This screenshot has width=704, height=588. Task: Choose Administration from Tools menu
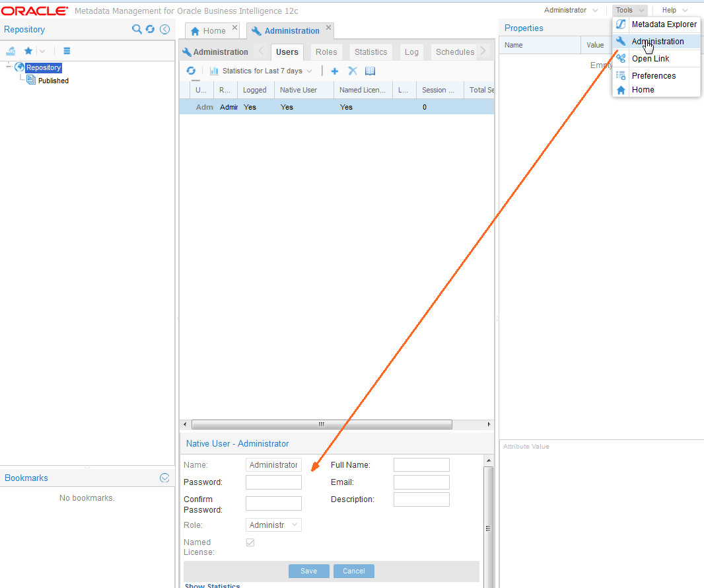coord(656,42)
